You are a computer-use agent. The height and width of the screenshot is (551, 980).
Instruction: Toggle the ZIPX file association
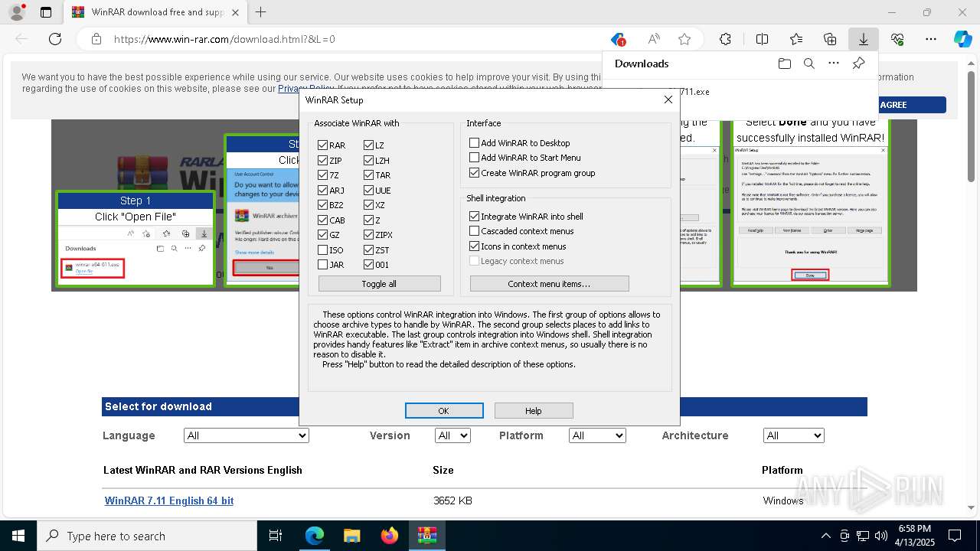coord(369,235)
